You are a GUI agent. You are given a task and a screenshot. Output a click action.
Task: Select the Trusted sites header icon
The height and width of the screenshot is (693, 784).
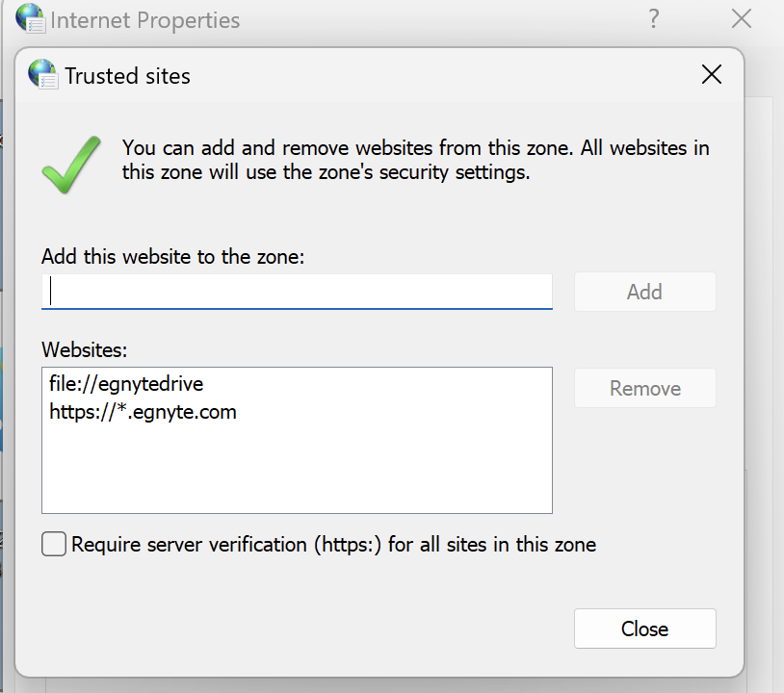[x=42, y=75]
